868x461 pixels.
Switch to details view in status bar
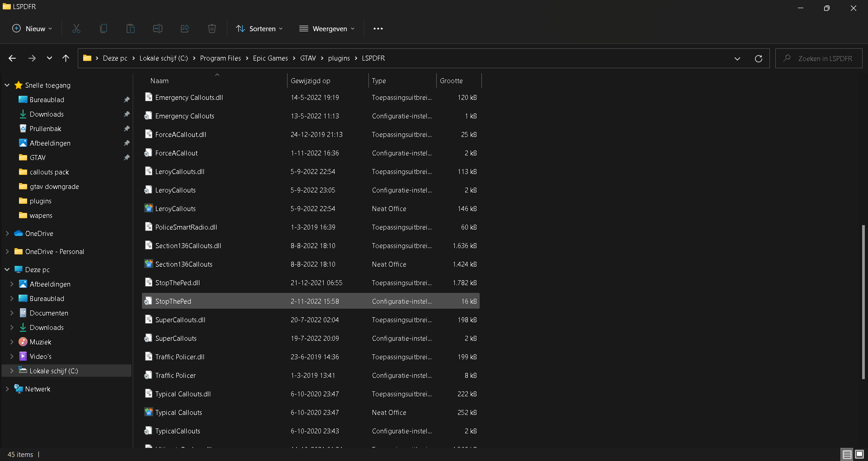[847, 454]
